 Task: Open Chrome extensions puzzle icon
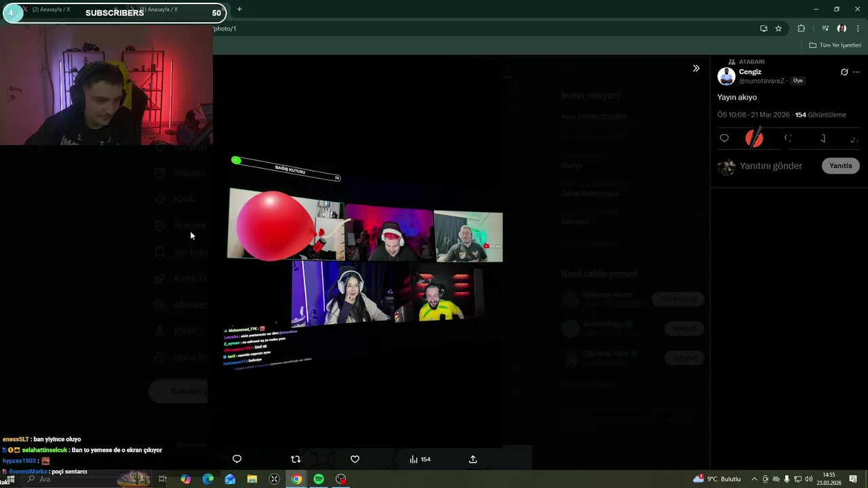(x=802, y=28)
